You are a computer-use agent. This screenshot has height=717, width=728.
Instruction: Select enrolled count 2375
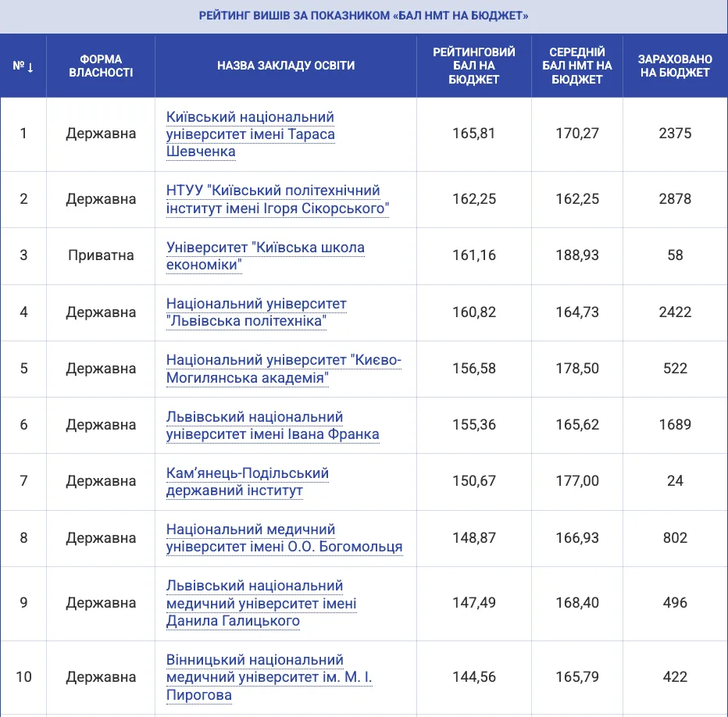[x=675, y=134]
